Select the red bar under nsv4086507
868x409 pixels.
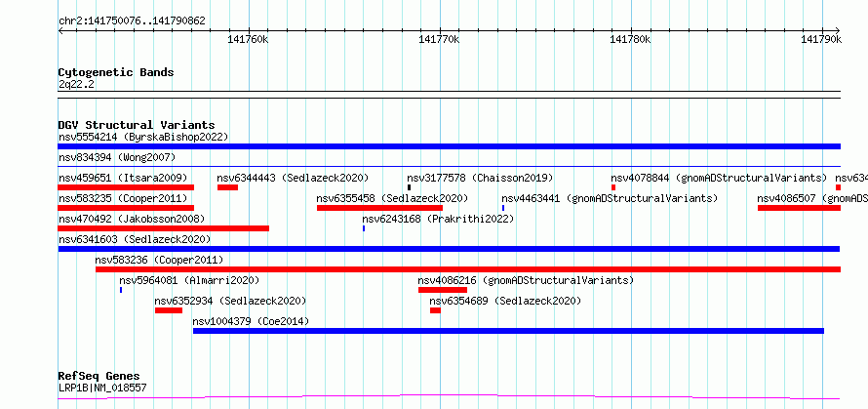[800, 208]
